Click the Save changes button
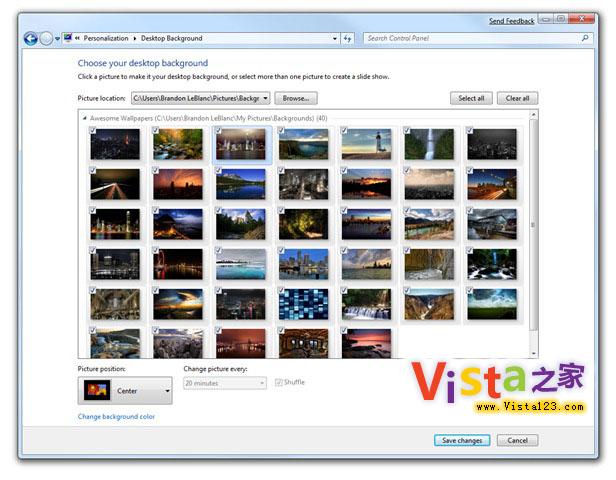Image resolution: width=616 pixels, height=480 pixels. point(462,440)
